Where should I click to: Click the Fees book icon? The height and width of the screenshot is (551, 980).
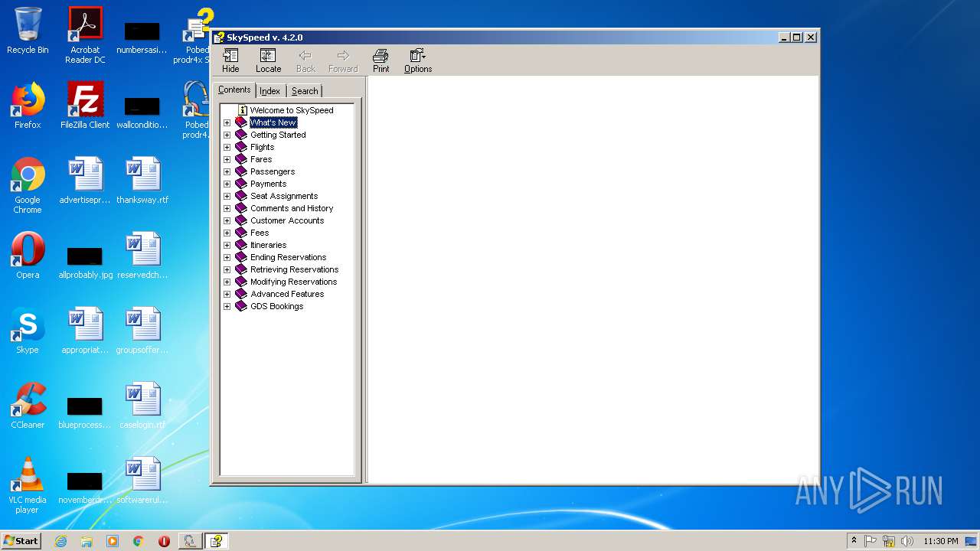(241, 233)
